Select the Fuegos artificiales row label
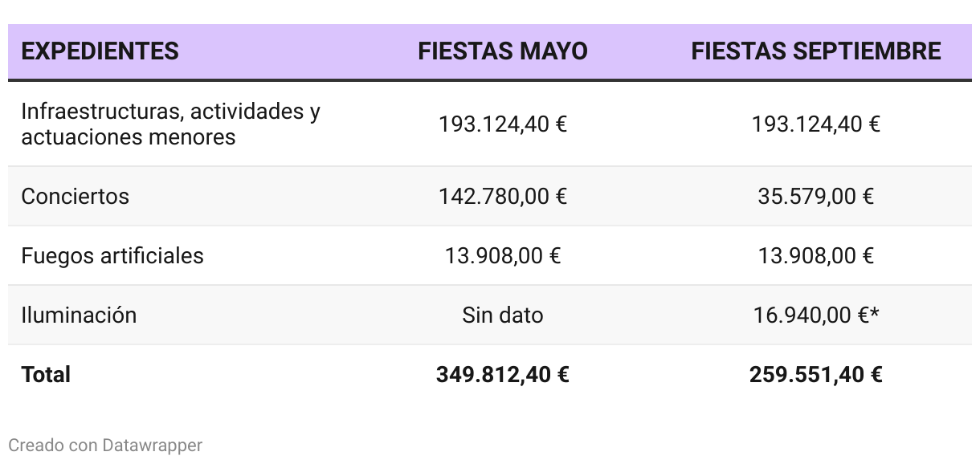The image size is (980, 464). [x=112, y=256]
